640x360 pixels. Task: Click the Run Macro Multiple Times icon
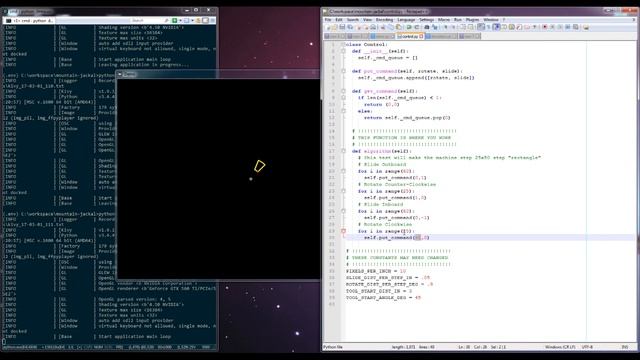tap(567, 27)
